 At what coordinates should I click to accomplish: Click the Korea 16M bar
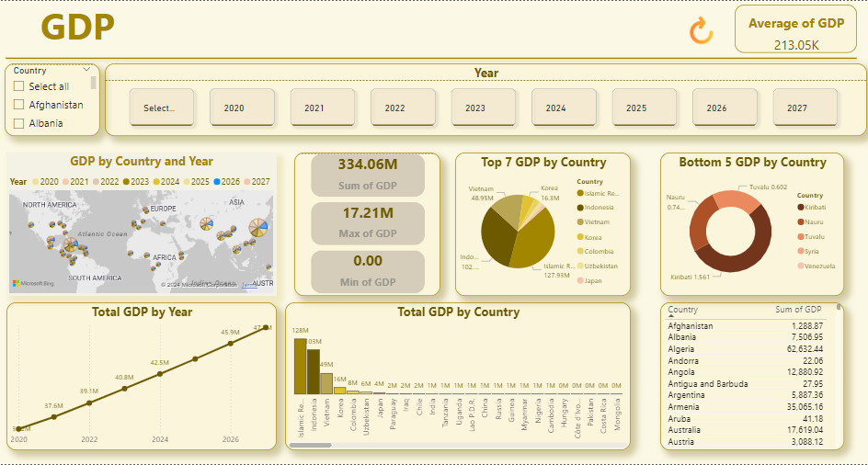click(339, 391)
